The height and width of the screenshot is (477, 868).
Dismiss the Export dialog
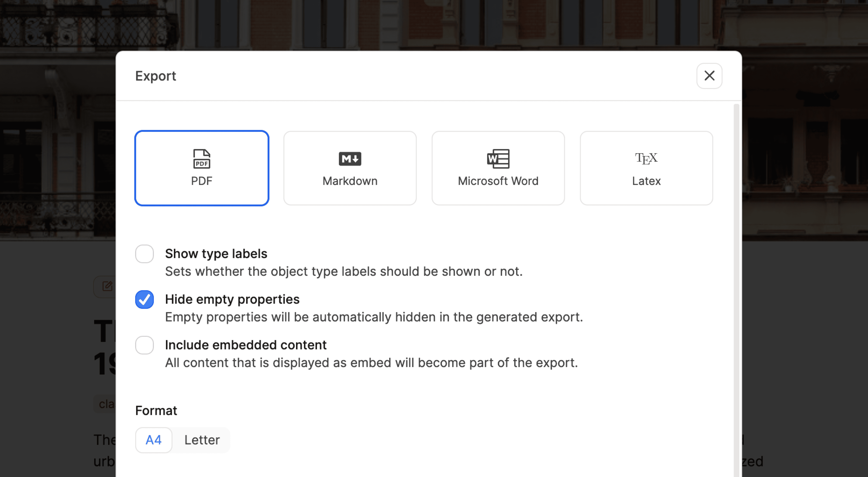[x=709, y=76]
